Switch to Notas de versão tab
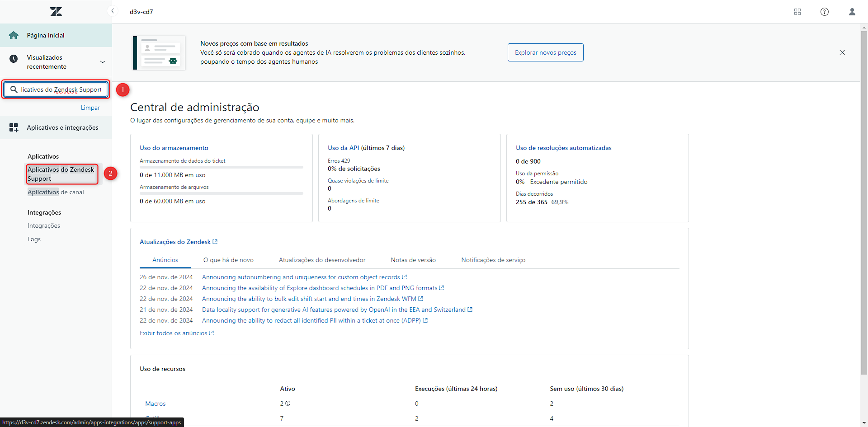The height and width of the screenshot is (427, 868). (413, 260)
